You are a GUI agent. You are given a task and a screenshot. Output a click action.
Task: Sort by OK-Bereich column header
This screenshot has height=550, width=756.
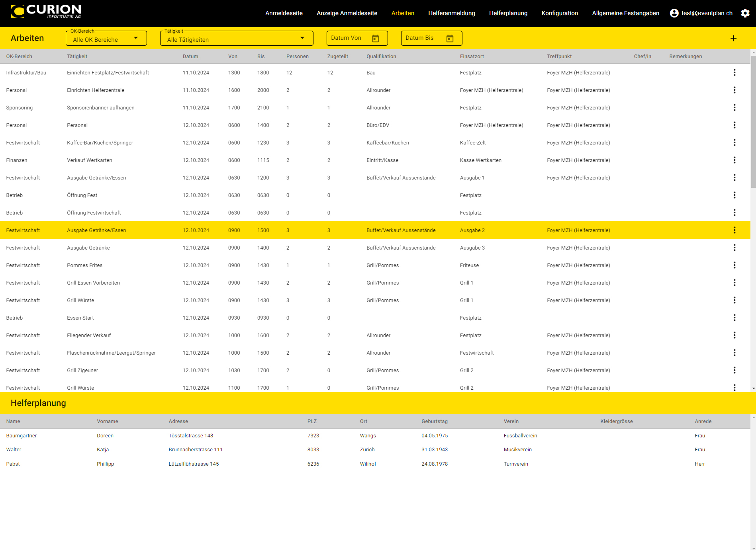click(x=19, y=57)
